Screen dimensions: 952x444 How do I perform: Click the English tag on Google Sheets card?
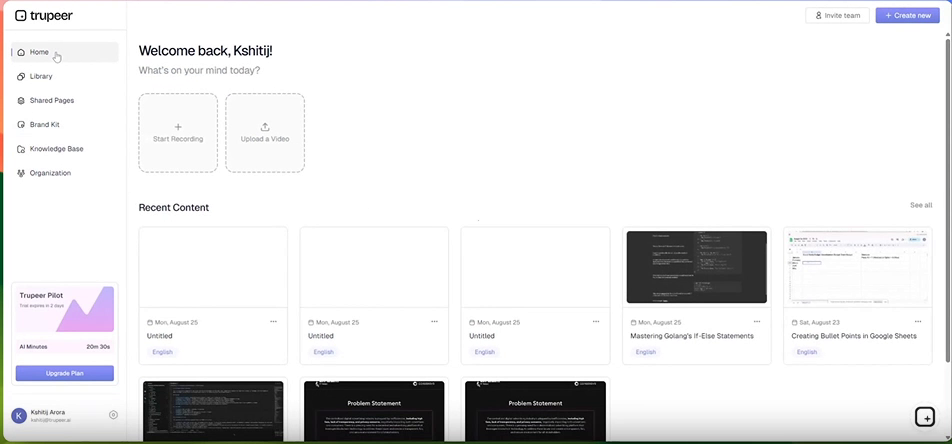coord(807,352)
